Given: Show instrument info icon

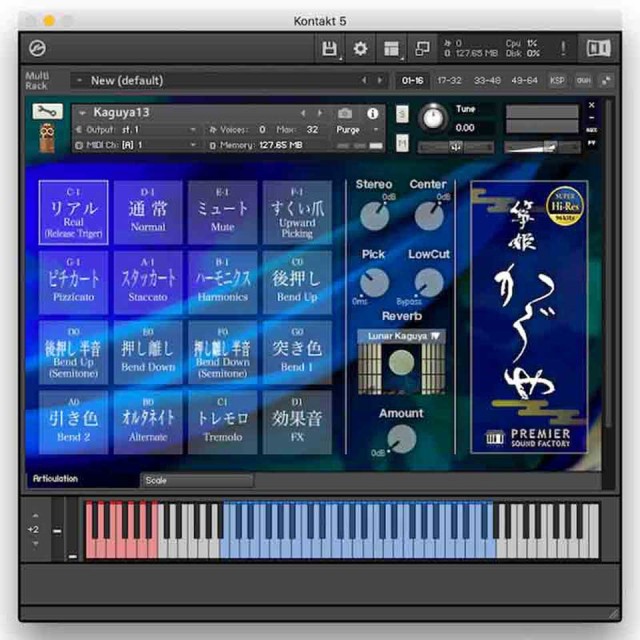Looking at the screenshot, I should pyautogui.click(x=372, y=113).
